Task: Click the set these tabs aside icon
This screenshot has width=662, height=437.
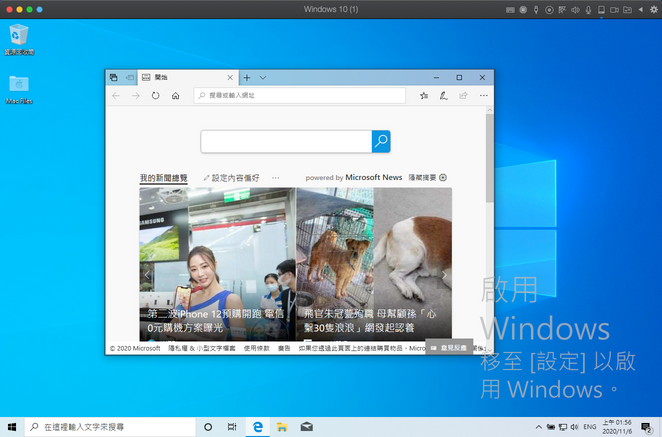Action: (x=130, y=77)
